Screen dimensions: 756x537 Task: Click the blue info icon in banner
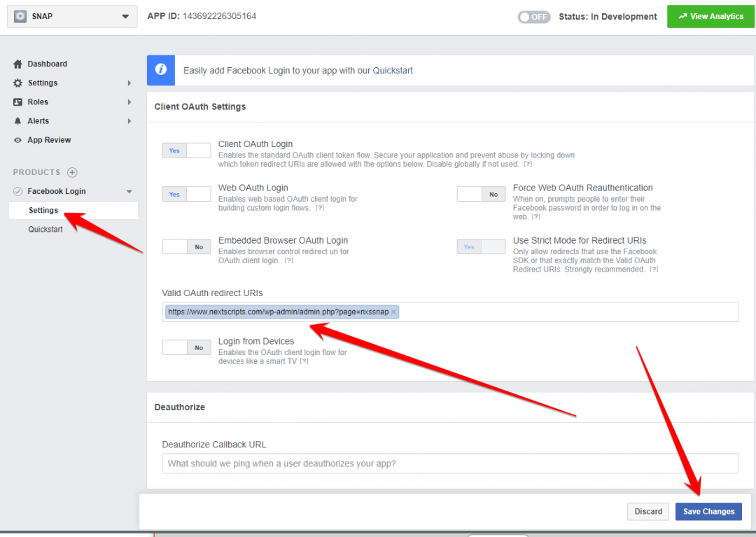pos(161,70)
